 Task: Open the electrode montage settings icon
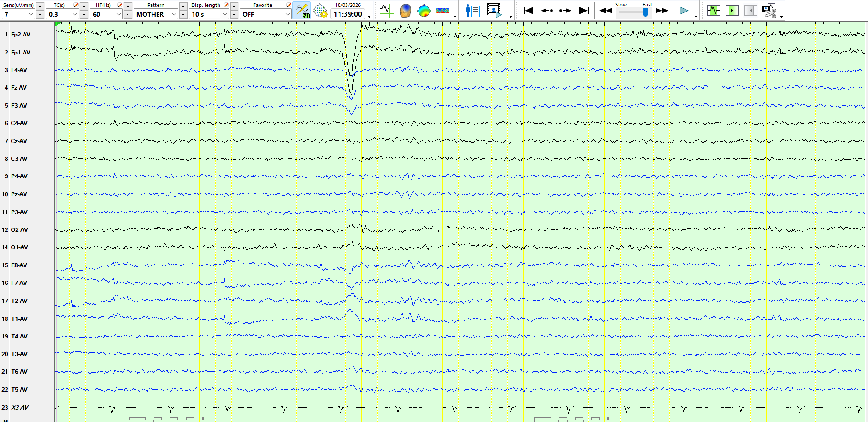click(x=320, y=11)
